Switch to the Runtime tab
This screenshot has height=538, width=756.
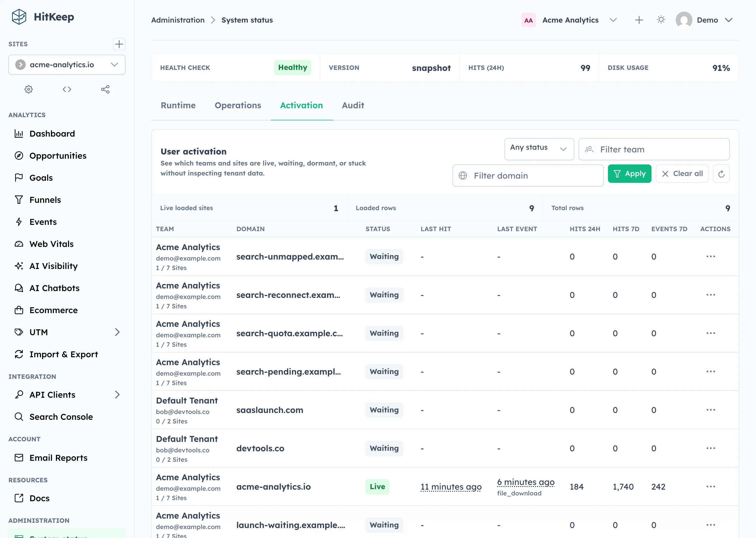pyautogui.click(x=178, y=105)
